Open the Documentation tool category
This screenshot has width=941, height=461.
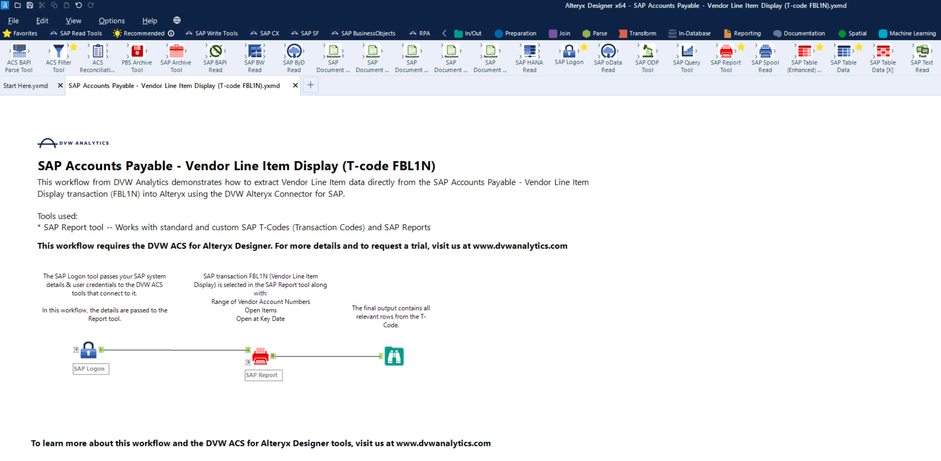pos(799,34)
